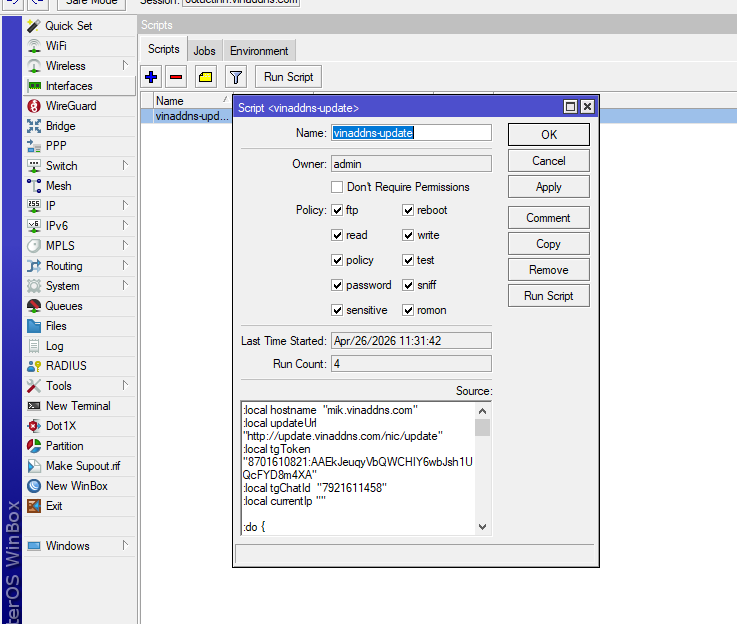
Task: Click the script Name input field
Action: tap(410, 133)
